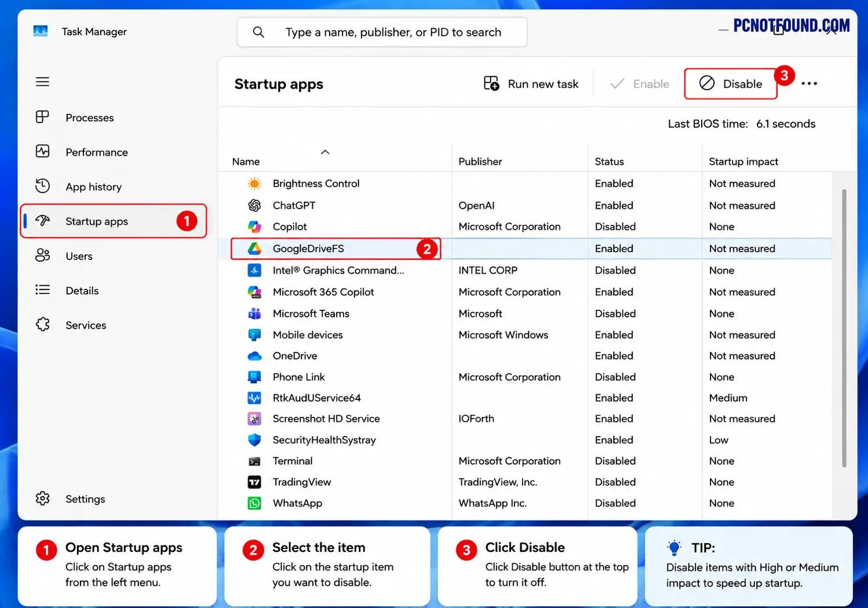Screen dimensions: 868x608
Task: Click Disabled status of Terminal row
Action: [615, 461]
